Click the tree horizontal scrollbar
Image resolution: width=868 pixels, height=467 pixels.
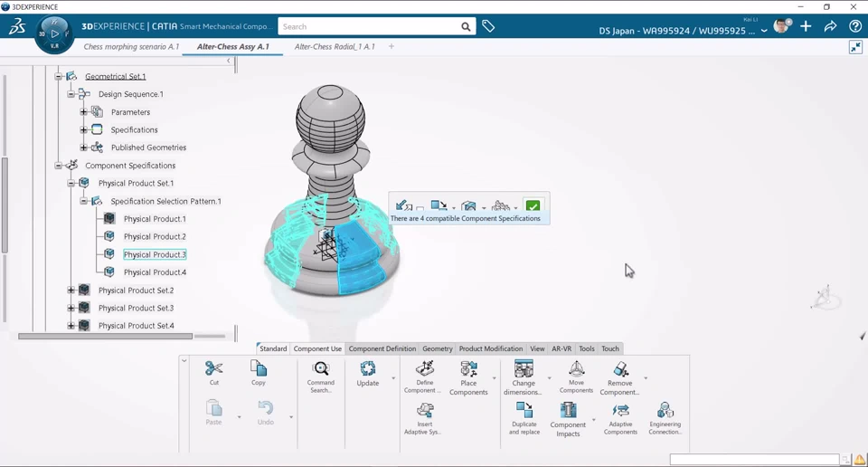point(105,336)
